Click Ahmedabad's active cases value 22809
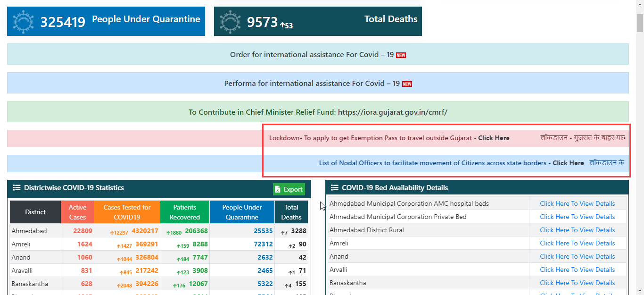 83,231
